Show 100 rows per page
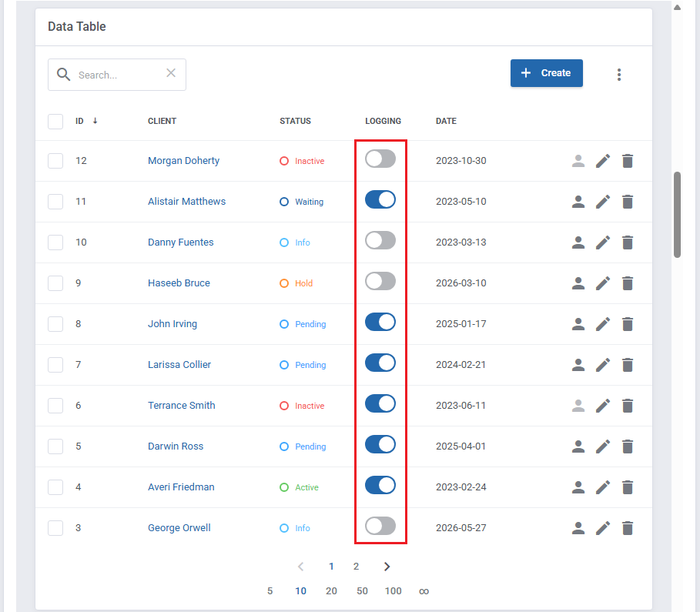700x612 pixels. [x=394, y=591]
